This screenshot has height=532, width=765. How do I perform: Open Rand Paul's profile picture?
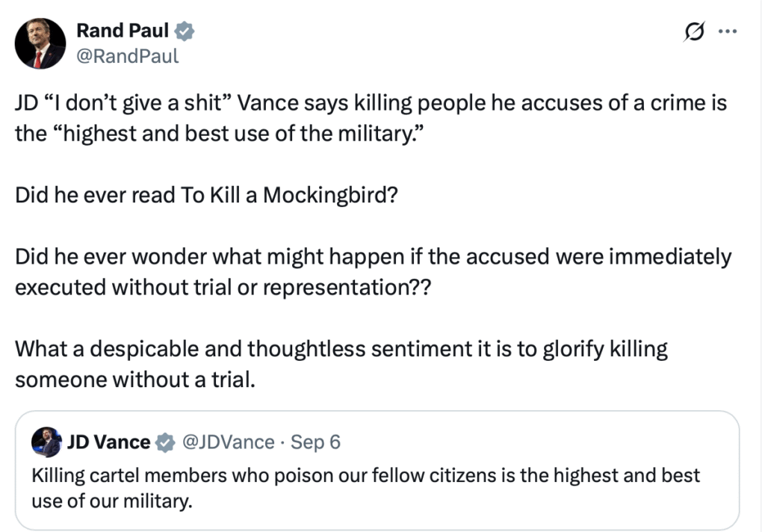click(40, 43)
